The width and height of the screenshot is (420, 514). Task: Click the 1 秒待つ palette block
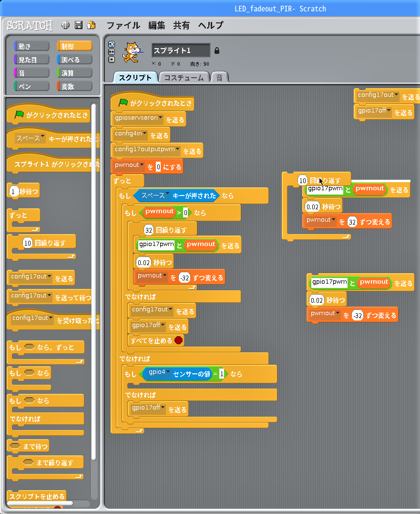[23, 191]
